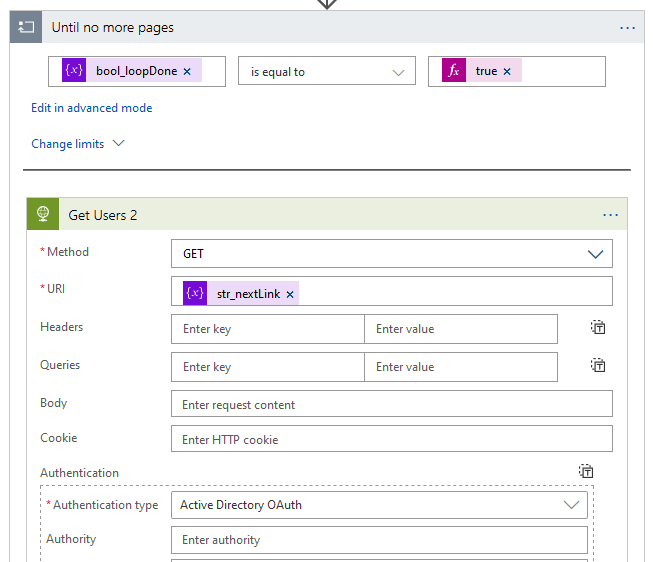653x562 pixels.
Task: Switch Headers to text mode icon
Action: tap(598, 328)
